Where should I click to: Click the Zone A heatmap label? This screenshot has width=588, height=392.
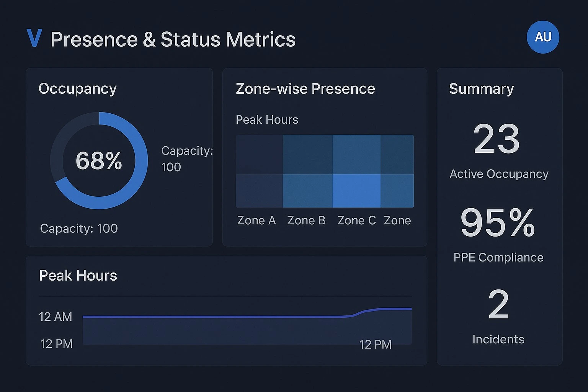click(256, 220)
